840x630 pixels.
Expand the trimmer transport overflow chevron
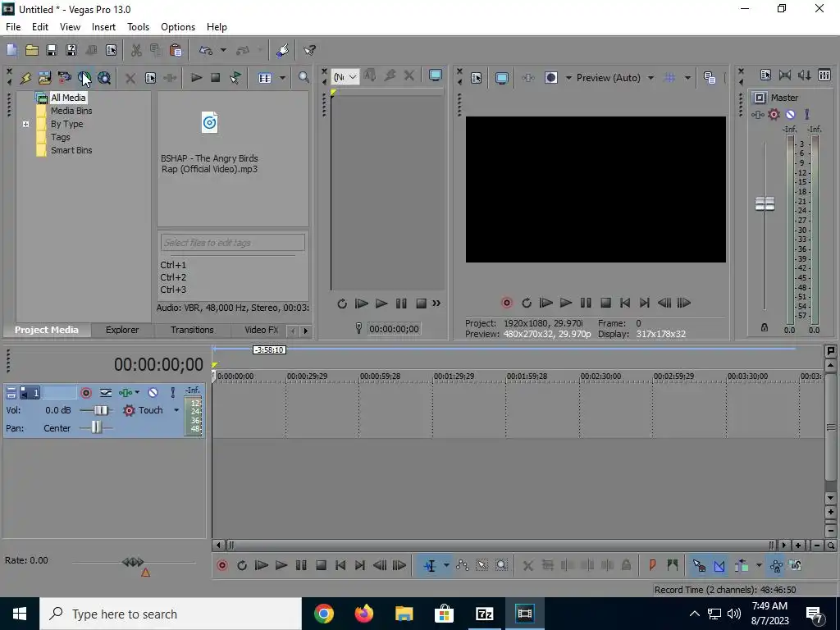pyautogui.click(x=436, y=304)
